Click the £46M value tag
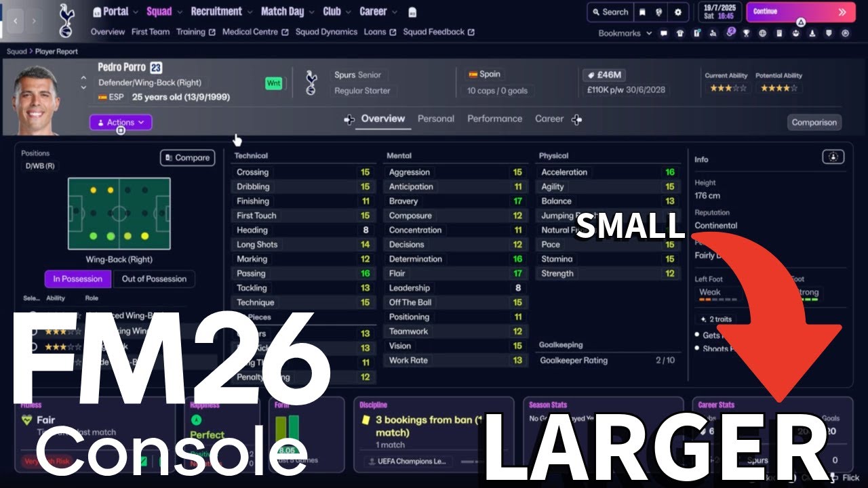 point(603,75)
